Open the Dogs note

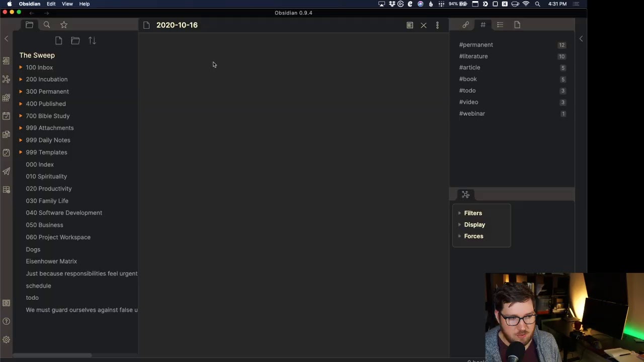tap(33, 249)
